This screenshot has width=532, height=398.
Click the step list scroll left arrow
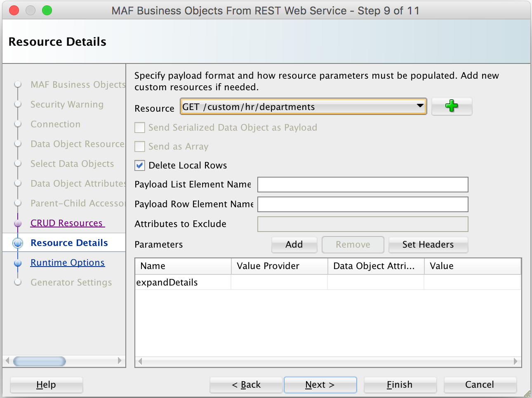click(x=7, y=361)
